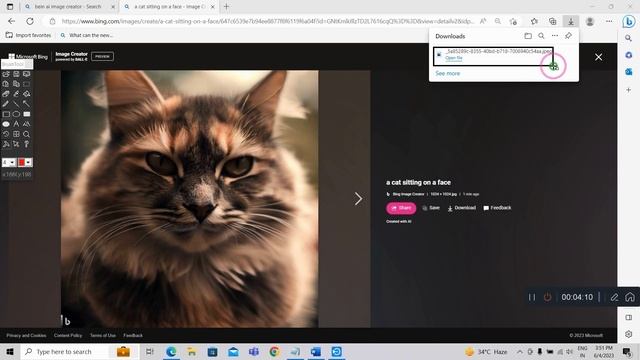Show next image with right chevron

coord(358,199)
